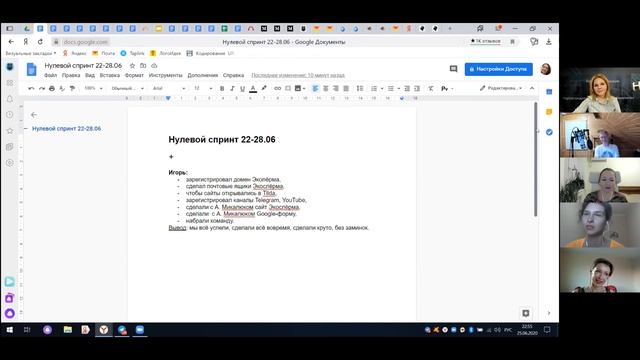
Task: Increase paragraph indent
Action: [x=417, y=88]
